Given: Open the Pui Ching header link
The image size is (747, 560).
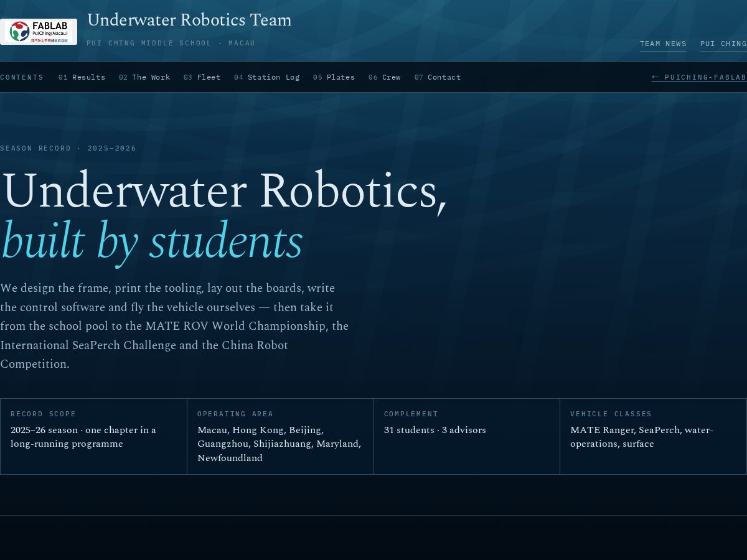Looking at the screenshot, I should (723, 44).
